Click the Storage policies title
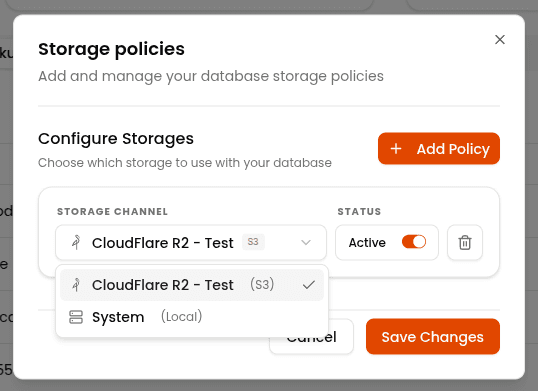The height and width of the screenshot is (391, 538). pos(111,49)
